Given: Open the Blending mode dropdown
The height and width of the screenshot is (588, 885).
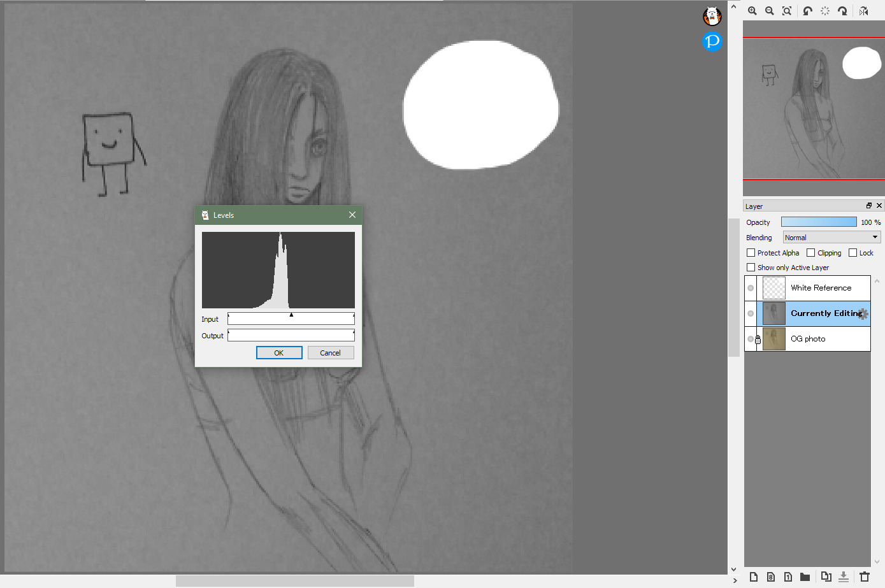Looking at the screenshot, I should (831, 237).
